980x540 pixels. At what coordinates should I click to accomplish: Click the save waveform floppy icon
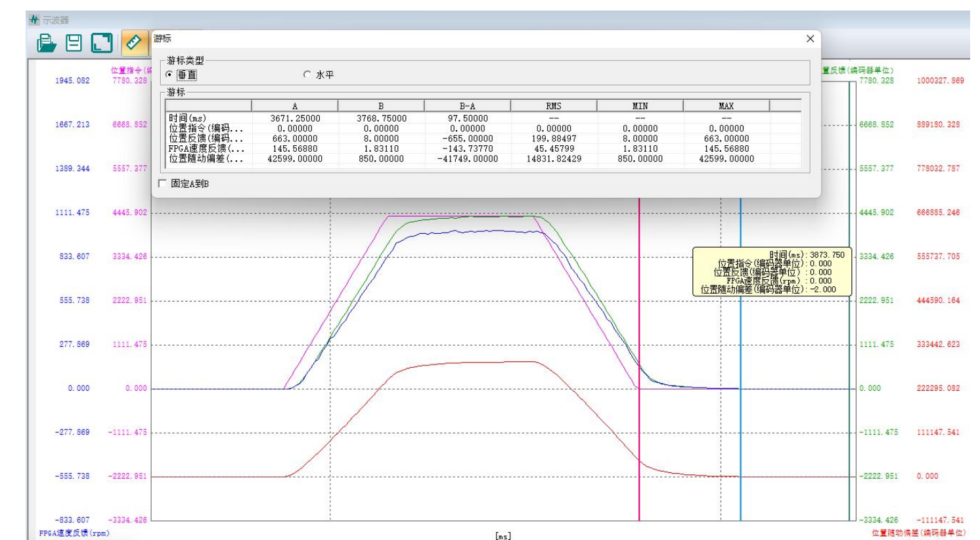click(x=74, y=43)
